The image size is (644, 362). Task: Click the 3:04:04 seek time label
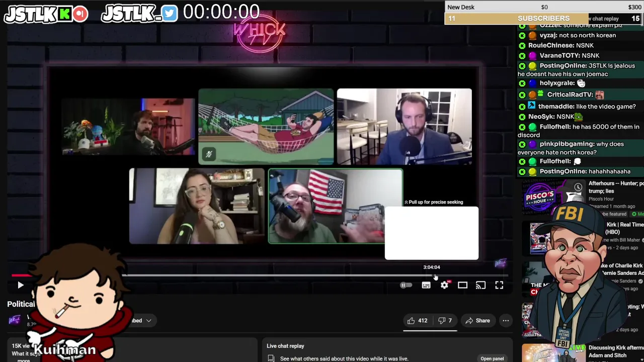point(432,267)
